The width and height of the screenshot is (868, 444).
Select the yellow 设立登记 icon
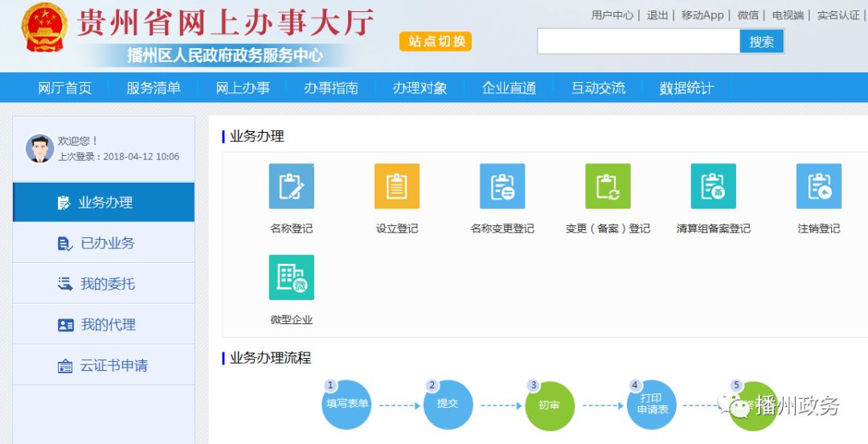(397, 187)
